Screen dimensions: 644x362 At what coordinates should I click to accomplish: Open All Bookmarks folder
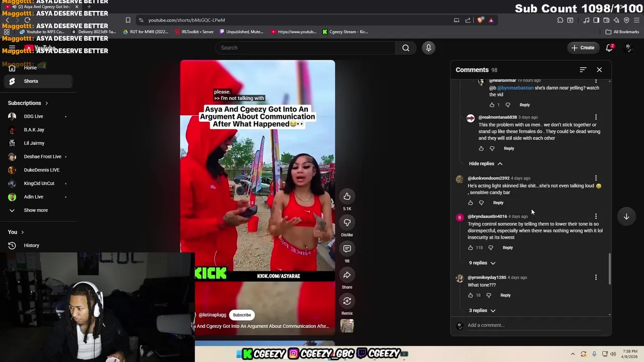(x=622, y=32)
